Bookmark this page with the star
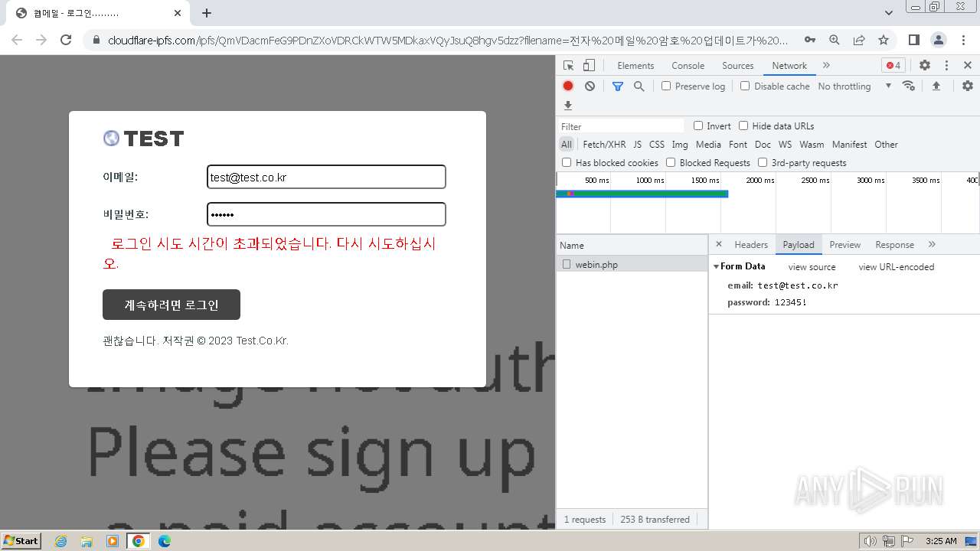The image size is (980, 551). 884,40
